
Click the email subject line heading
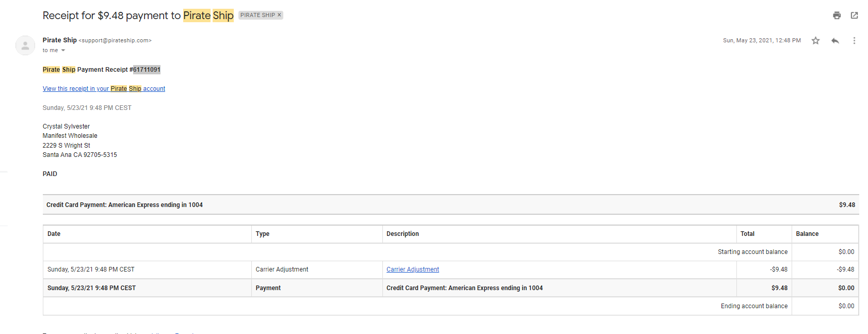tap(138, 15)
